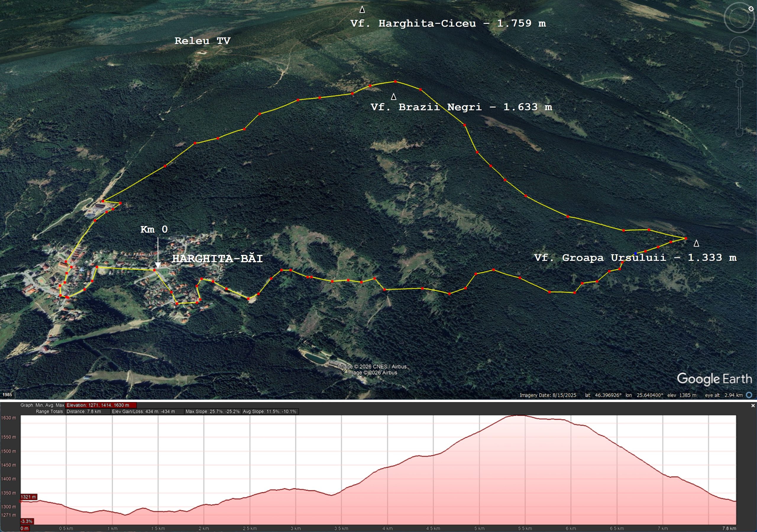Viewport: 757px width, 532px height.
Task: Click the zoom-out bottom of zoom slider
Action: point(739,132)
